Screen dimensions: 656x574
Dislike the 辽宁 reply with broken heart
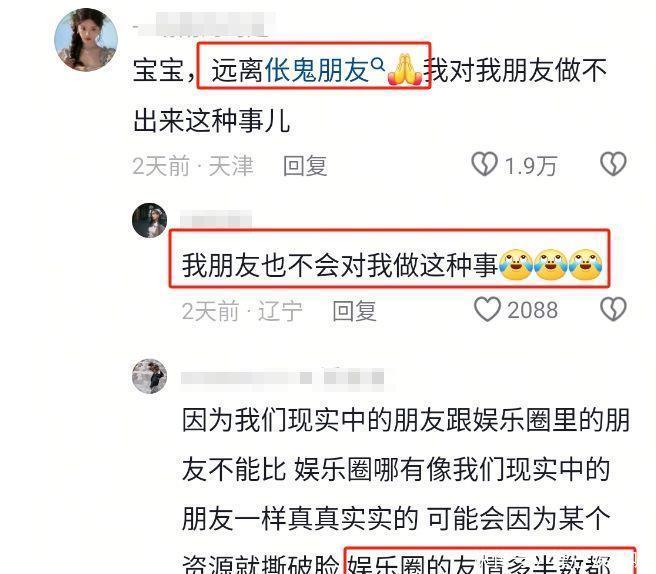[x=613, y=309]
